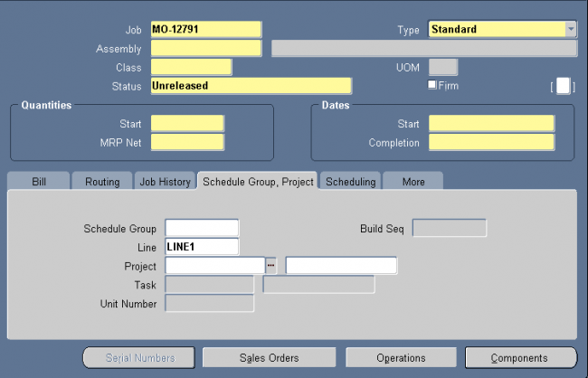This screenshot has height=378, width=588.
Task: Click the Project description field beside the ellipsis
Action: tap(341, 266)
